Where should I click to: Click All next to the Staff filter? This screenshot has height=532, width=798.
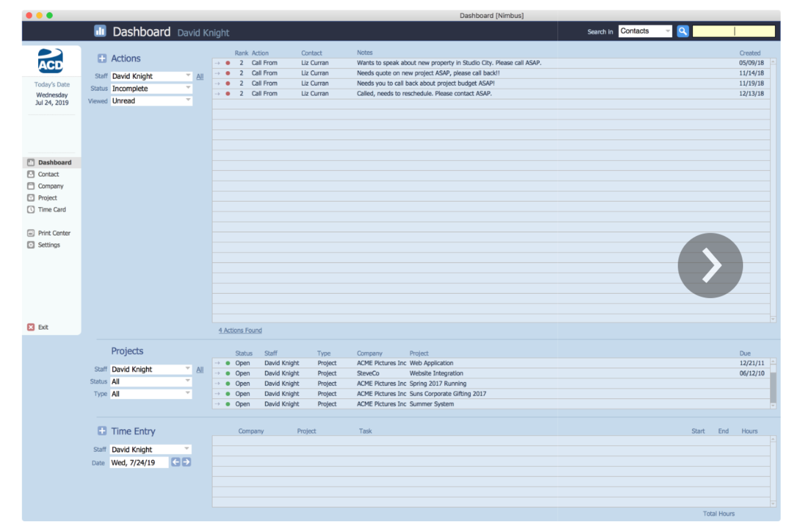(x=200, y=77)
